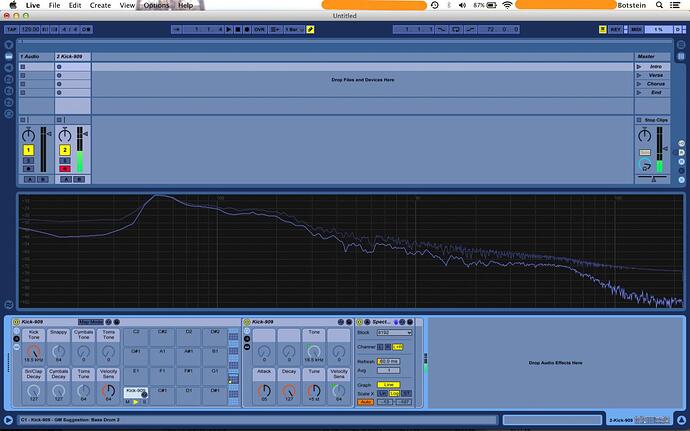Select the C#2 drum pad
The height and width of the screenshot is (431, 690).
tap(162, 337)
